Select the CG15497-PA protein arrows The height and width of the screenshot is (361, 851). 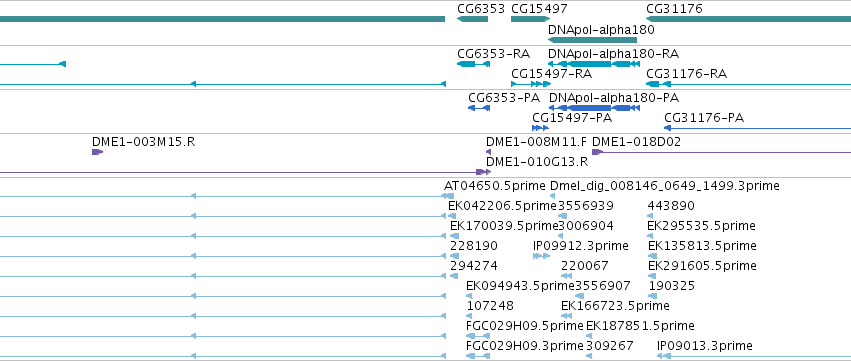coord(540,128)
